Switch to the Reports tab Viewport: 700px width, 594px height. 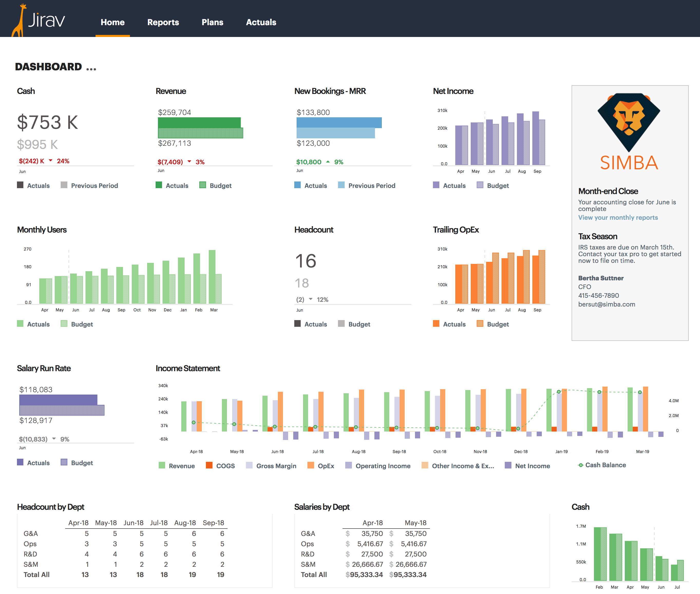163,22
